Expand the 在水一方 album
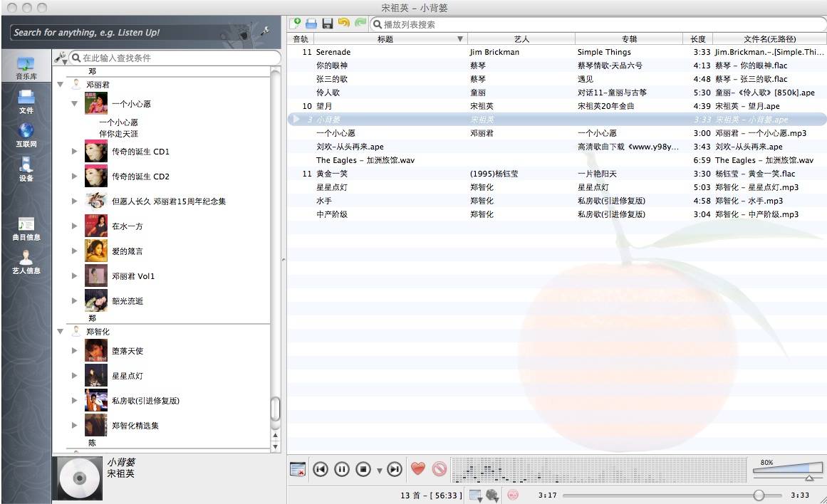This screenshot has height=504, width=827. pyautogui.click(x=75, y=226)
